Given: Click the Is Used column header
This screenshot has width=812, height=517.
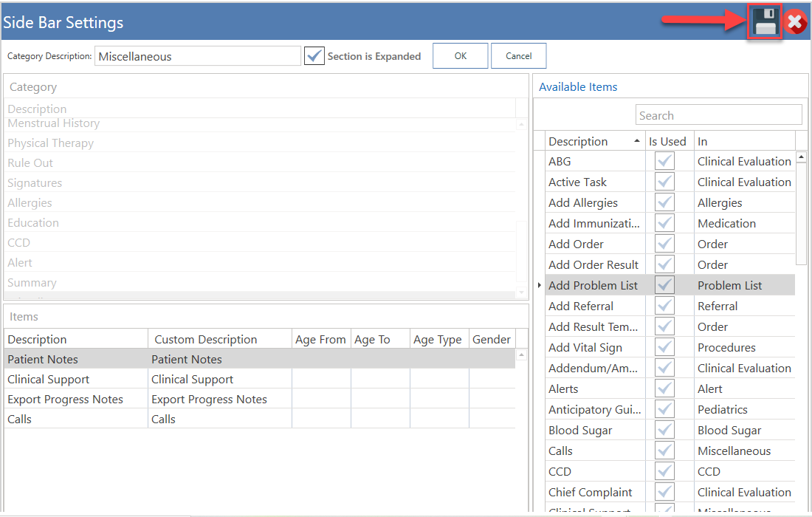Looking at the screenshot, I should 668,141.
